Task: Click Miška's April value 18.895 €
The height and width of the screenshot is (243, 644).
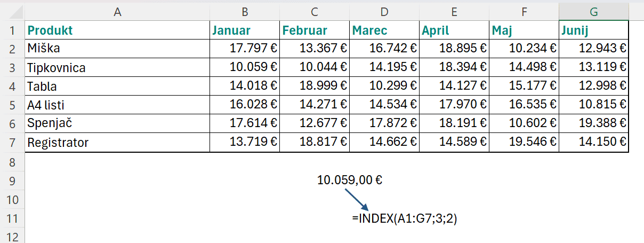Action: (x=454, y=49)
